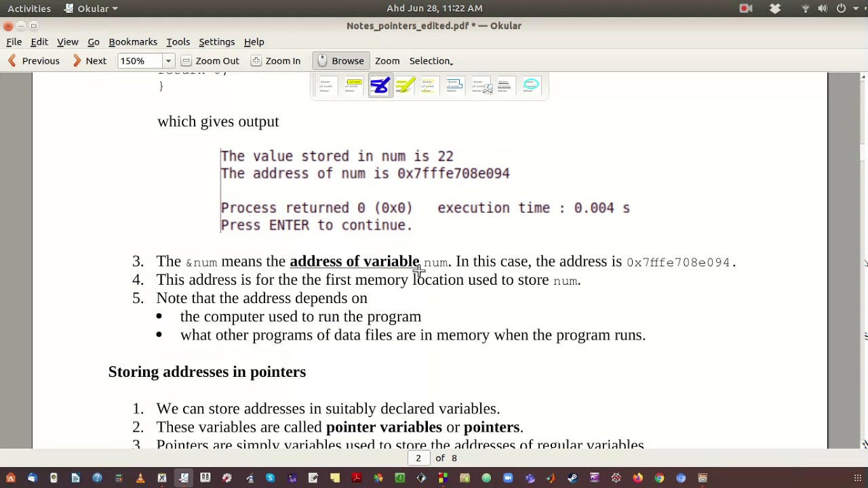Open the View menu
Viewport: 868px width, 488px height.
point(68,42)
